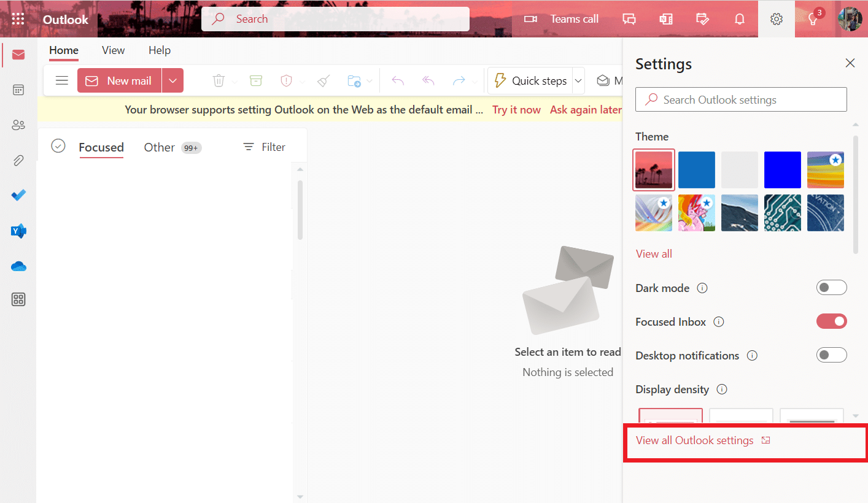Switch to the Other inbox tab
This screenshot has height=503, width=868.
click(159, 147)
